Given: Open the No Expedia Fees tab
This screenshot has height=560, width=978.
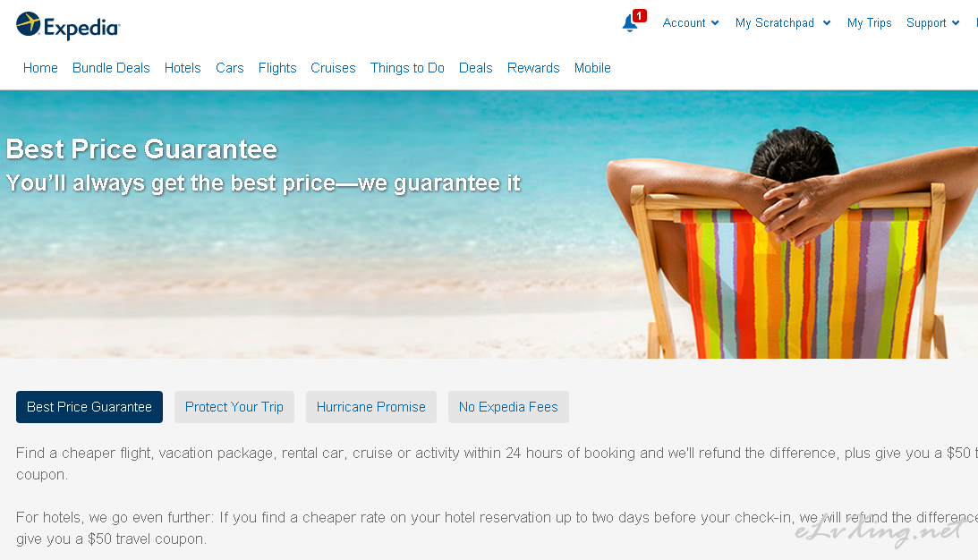Looking at the screenshot, I should point(508,407).
